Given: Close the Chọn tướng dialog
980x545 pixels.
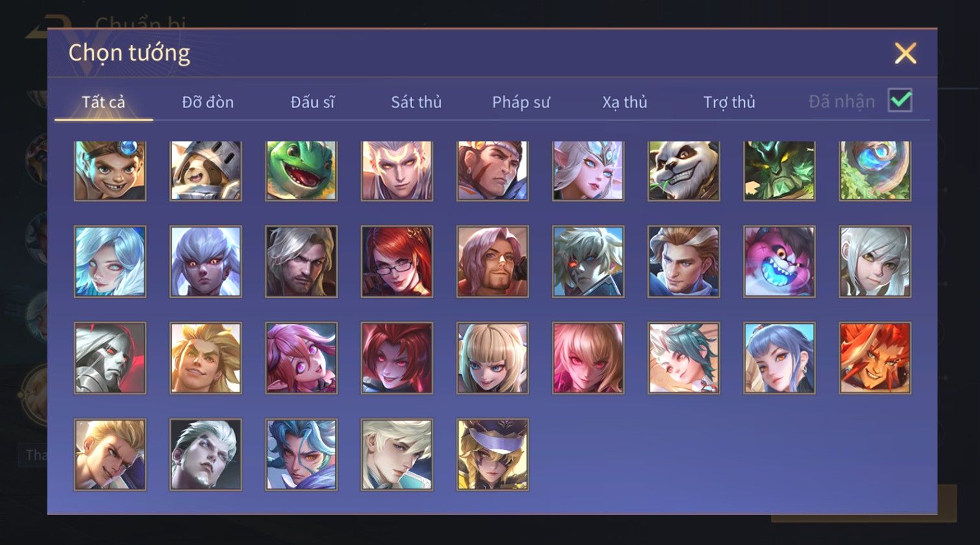Looking at the screenshot, I should tap(905, 53).
